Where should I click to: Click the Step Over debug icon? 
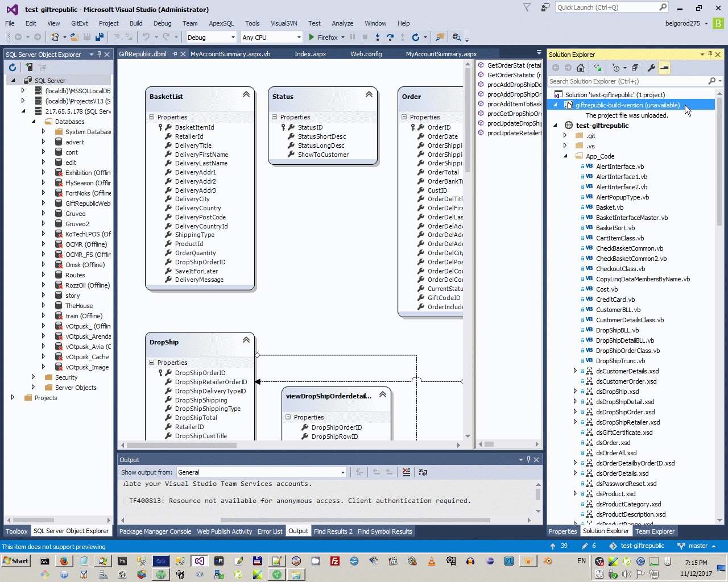(390, 37)
